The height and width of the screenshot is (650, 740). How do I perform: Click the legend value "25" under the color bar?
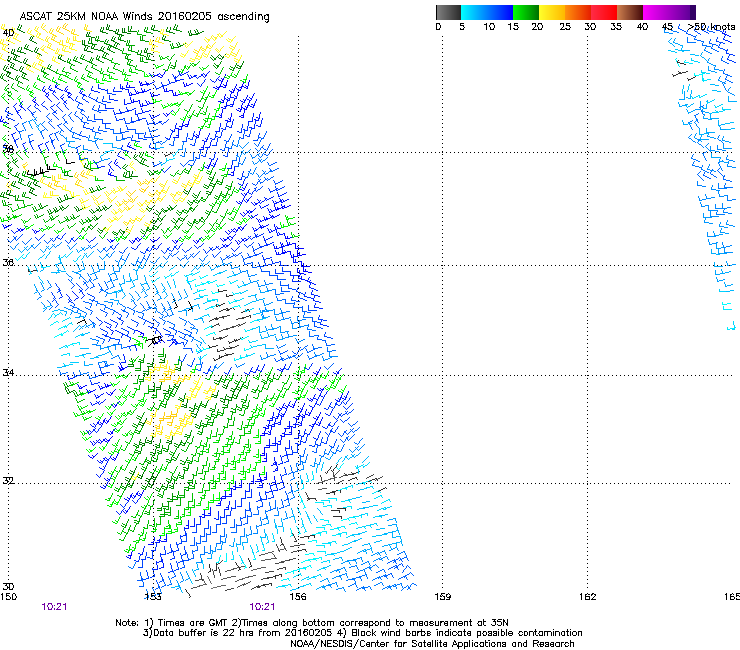pos(565,27)
